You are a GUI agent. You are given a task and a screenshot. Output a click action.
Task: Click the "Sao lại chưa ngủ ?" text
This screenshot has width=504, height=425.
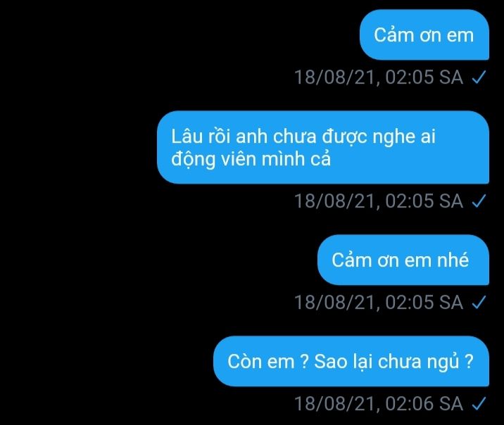click(393, 362)
